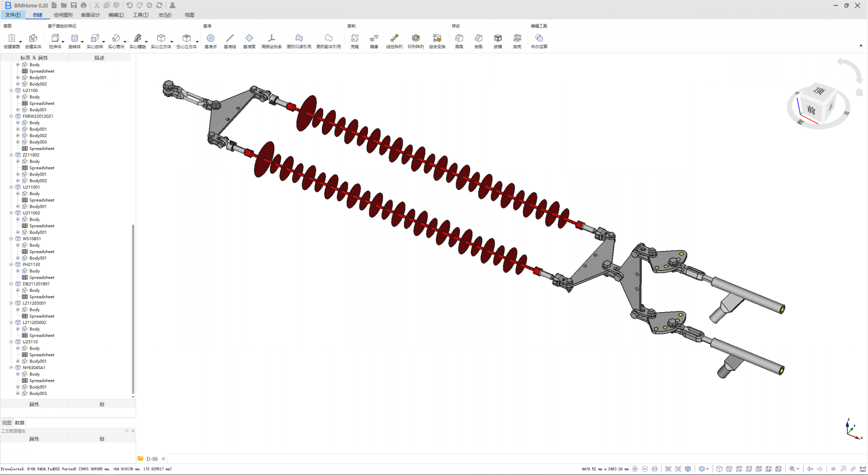Image resolution: width=868 pixels, height=475 pixels.
Task: Click the 顶 face of the navigation cube
Action: tap(819, 91)
